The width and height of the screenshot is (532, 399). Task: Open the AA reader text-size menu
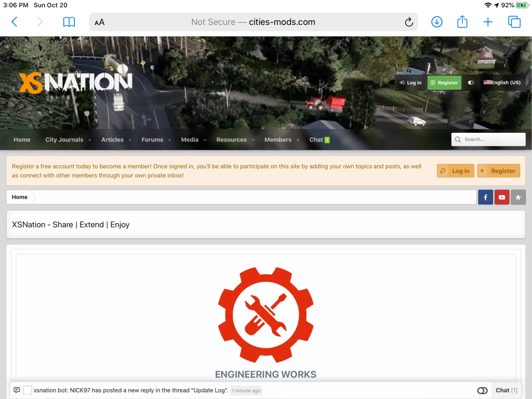[99, 22]
